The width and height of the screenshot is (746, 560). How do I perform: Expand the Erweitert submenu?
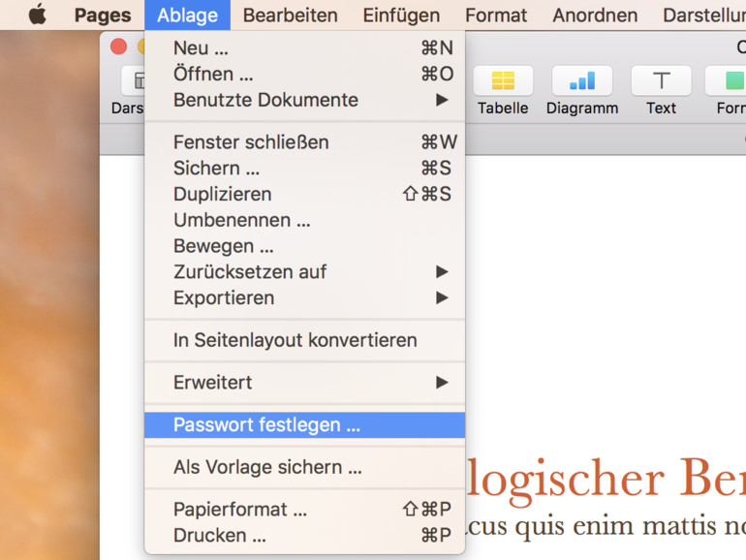304,383
